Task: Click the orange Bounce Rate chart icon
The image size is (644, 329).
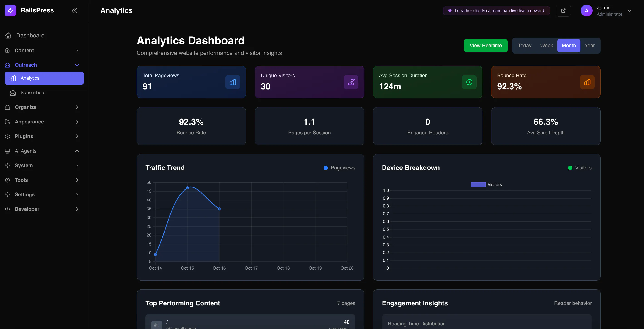Action: tap(587, 82)
